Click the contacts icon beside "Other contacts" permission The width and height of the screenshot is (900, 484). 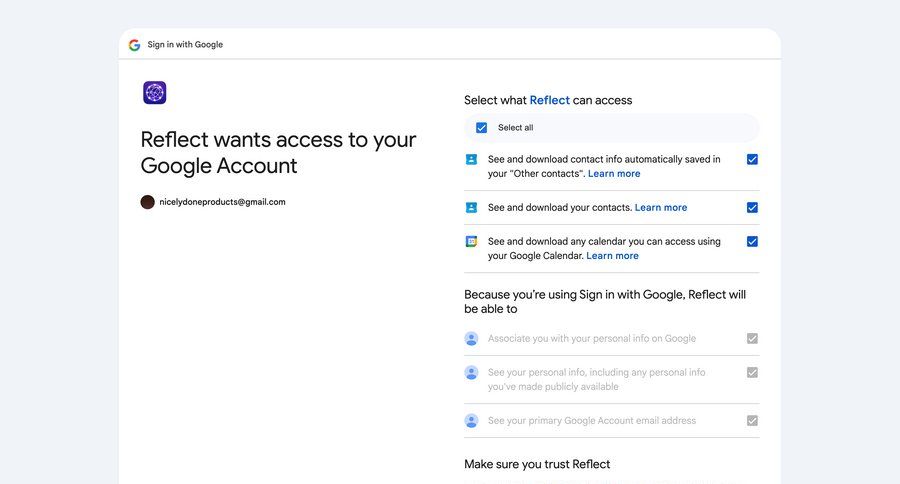[x=471, y=159]
